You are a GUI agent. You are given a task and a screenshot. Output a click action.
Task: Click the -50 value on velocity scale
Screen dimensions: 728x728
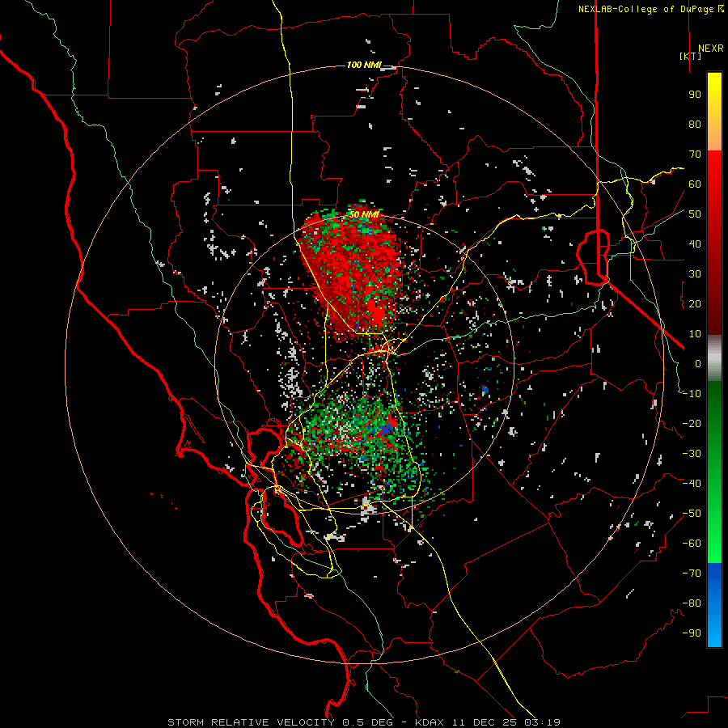[x=692, y=514]
